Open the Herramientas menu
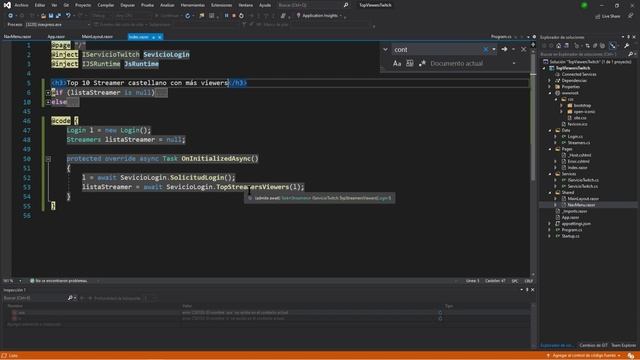The height and width of the screenshot is (360, 640). click(193, 5)
